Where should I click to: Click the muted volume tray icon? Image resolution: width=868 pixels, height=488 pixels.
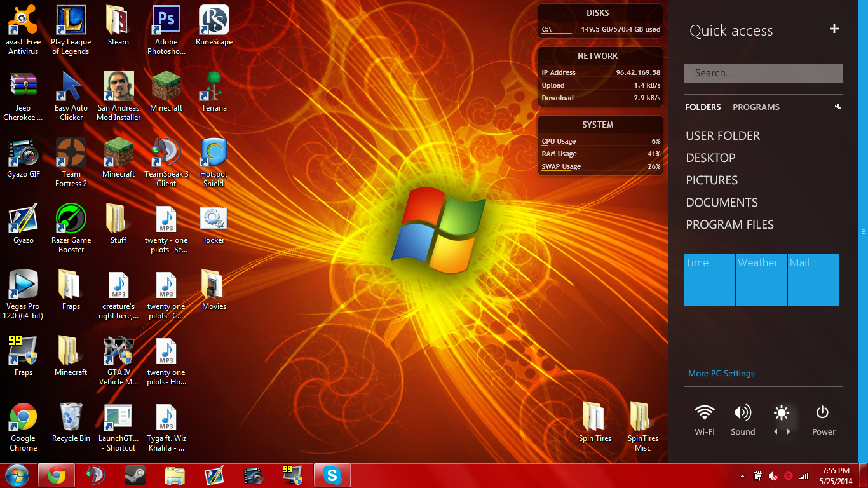click(x=773, y=476)
